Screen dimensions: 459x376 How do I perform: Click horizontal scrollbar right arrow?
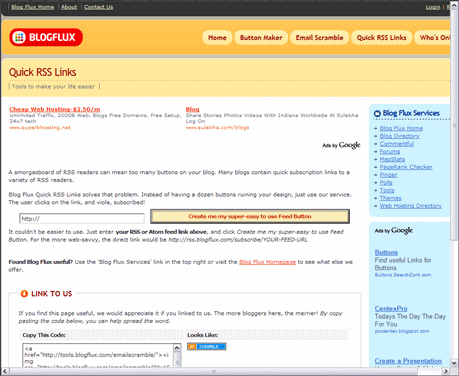click(446, 371)
